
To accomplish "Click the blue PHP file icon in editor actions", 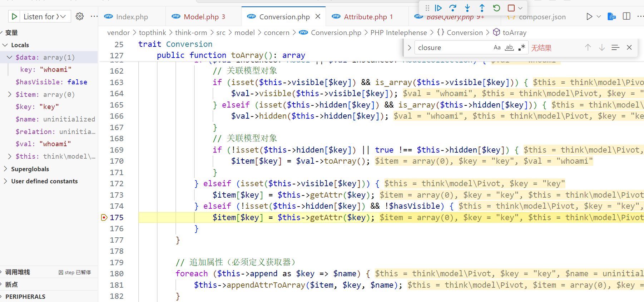I will point(612,16).
